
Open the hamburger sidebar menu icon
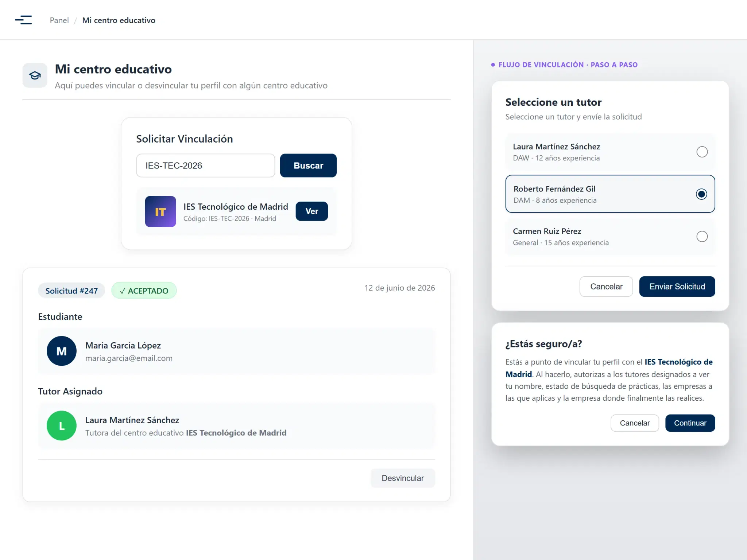pyautogui.click(x=23, y=20)
